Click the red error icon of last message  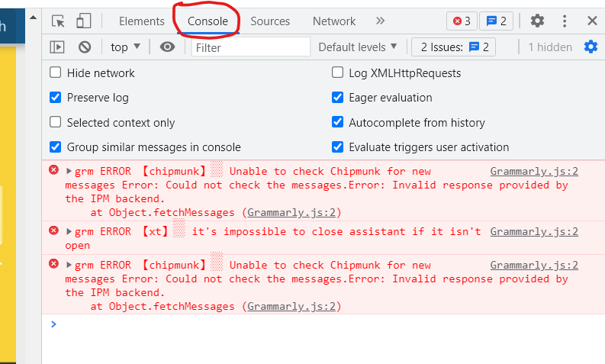(53, 263)
